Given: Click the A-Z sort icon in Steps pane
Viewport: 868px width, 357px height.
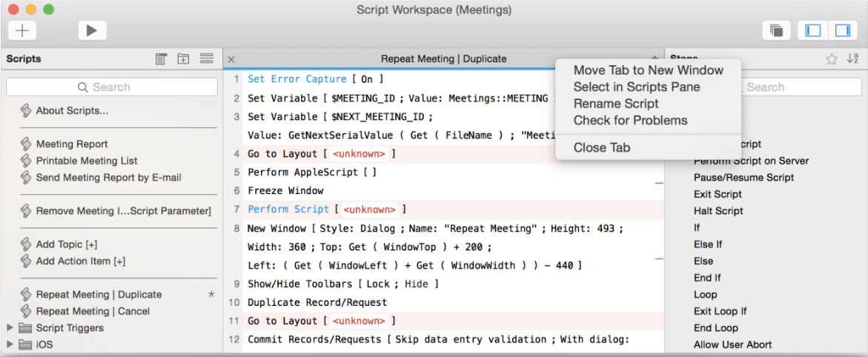Looking at the screenshot, I should pyautogui.click(x=852, y=59).
